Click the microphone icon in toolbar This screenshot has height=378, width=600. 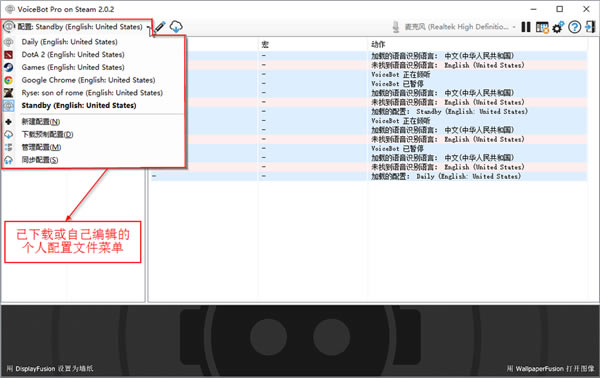pos(396,27)
